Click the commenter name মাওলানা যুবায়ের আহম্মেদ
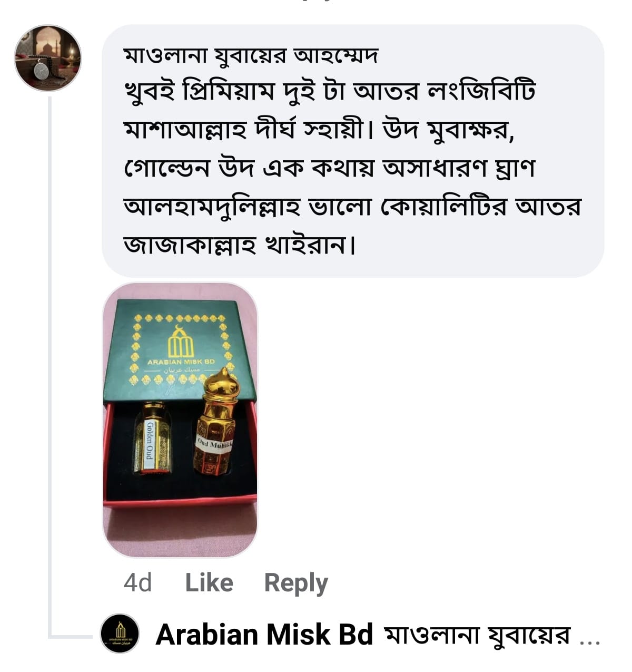Viewport: 632px width, 672px height. (251, 55)
